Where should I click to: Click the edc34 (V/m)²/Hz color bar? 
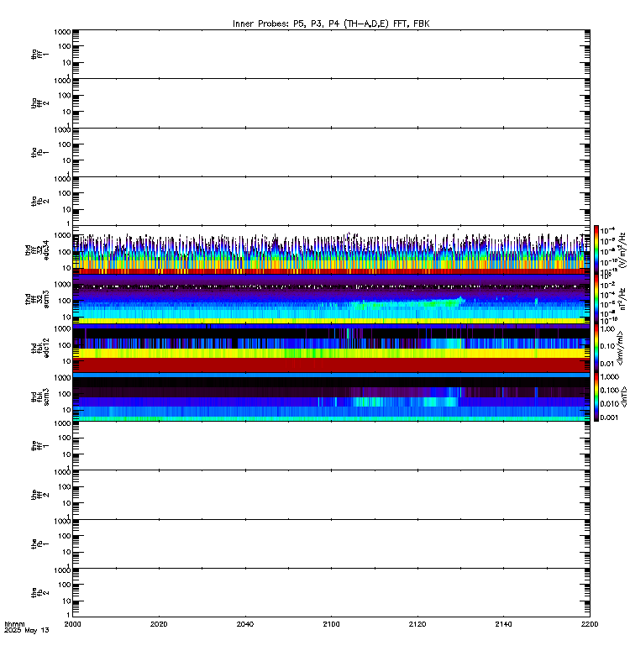click(x=596, y=249)
